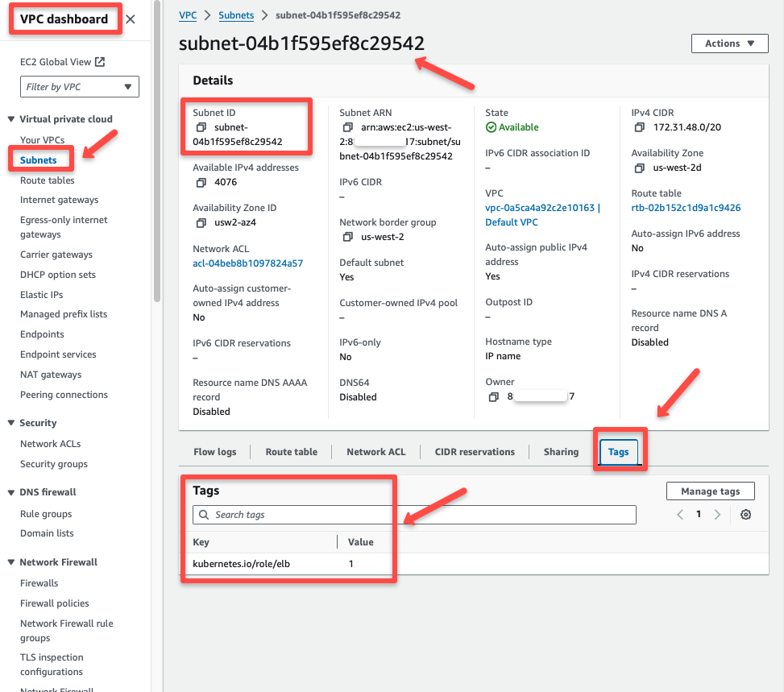Copy the Subnet ARN value
Image resolution: width=784 pixels, height=692 pixels.
coord(346,127)
